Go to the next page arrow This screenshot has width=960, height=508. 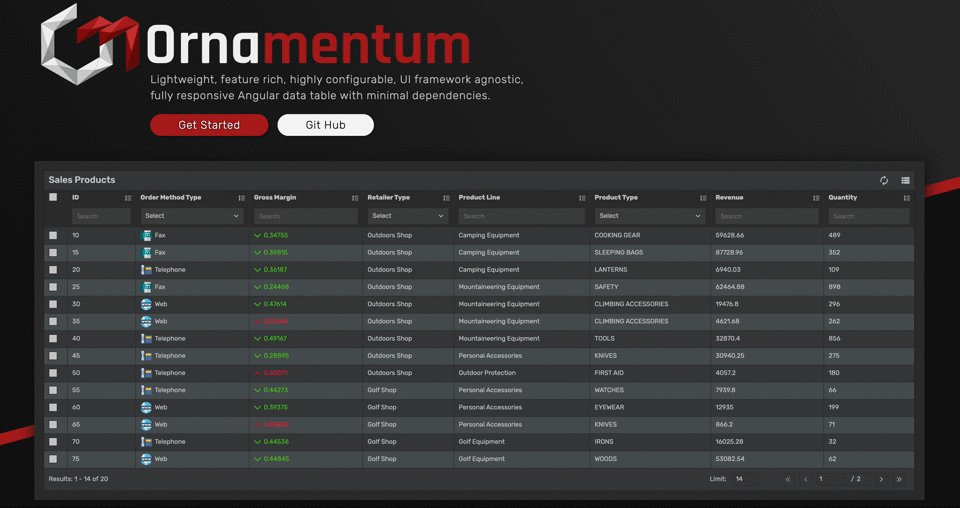click(x=881, y=479)
